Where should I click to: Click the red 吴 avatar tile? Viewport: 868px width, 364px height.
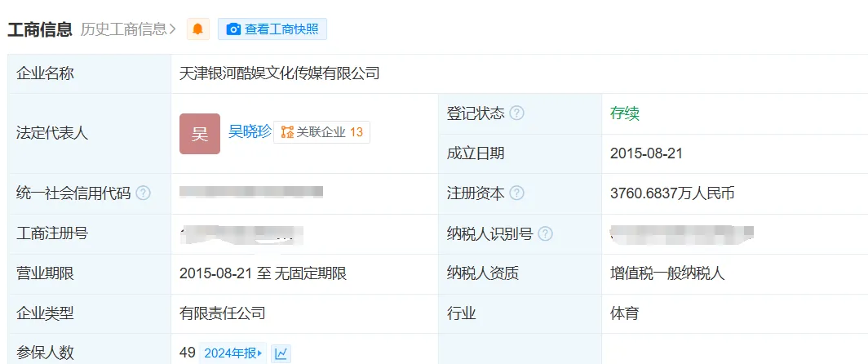(x=200, y=134)
